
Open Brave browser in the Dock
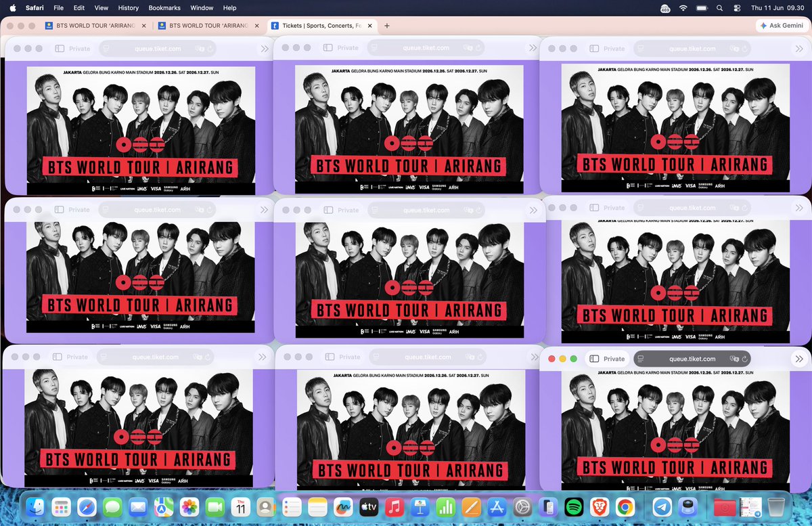click(x=600, y=506)
